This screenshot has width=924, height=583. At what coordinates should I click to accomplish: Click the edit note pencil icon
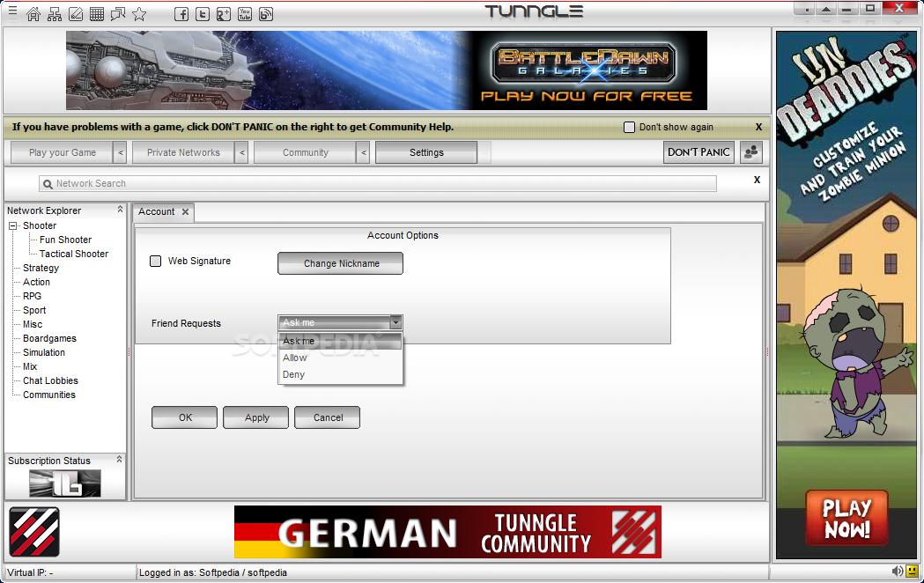click(76, 14)
